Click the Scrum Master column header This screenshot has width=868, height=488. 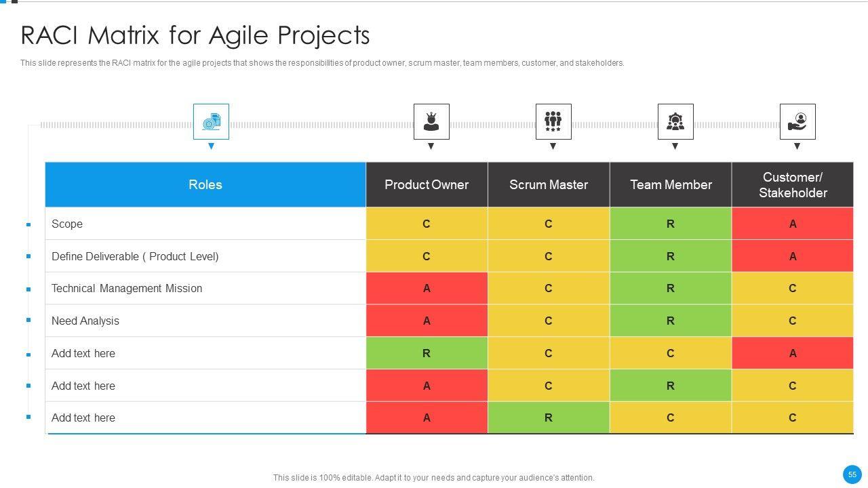[549, 184]
